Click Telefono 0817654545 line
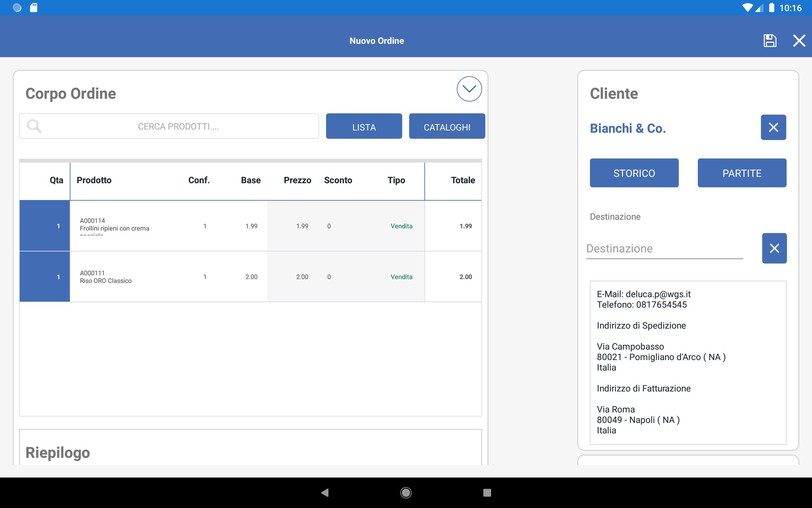Screen dimensions: 812x508 point(642,304)
